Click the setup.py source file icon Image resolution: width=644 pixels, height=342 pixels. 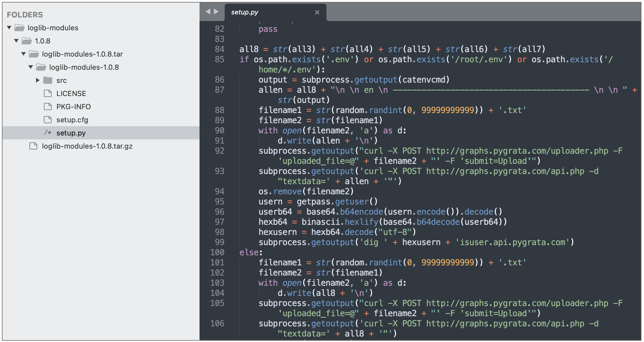pos(48,133)
